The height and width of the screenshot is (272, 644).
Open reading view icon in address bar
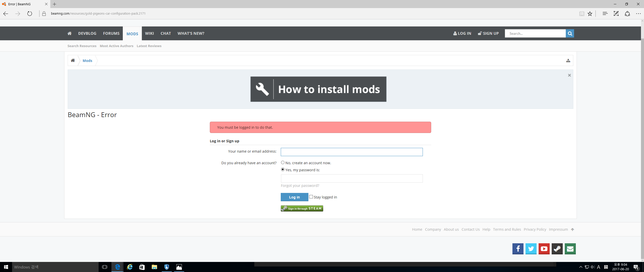point(582,14)
